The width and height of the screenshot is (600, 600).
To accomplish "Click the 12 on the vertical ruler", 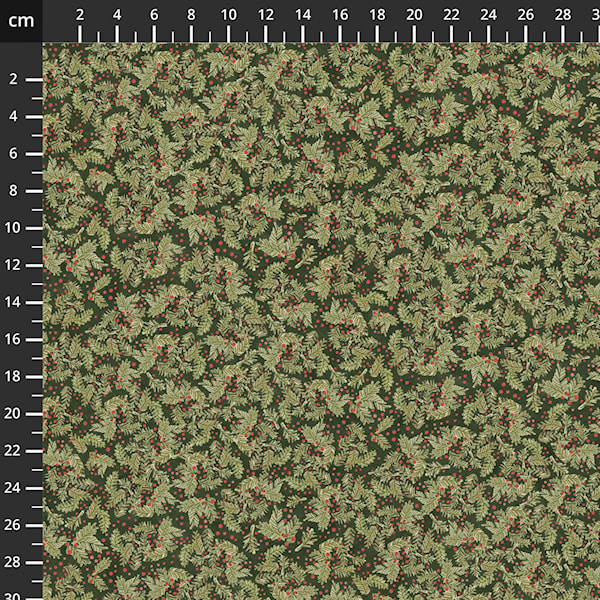I will point(12,265).
